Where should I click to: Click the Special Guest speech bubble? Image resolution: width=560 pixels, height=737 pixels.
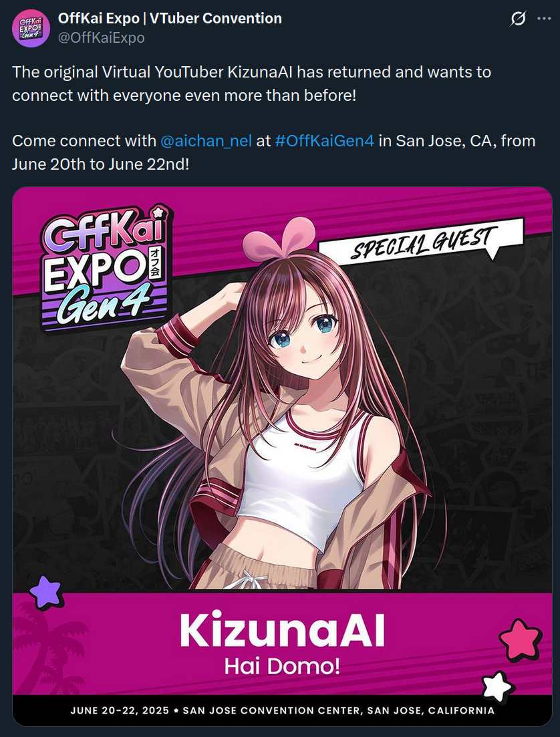coord(421,242)
